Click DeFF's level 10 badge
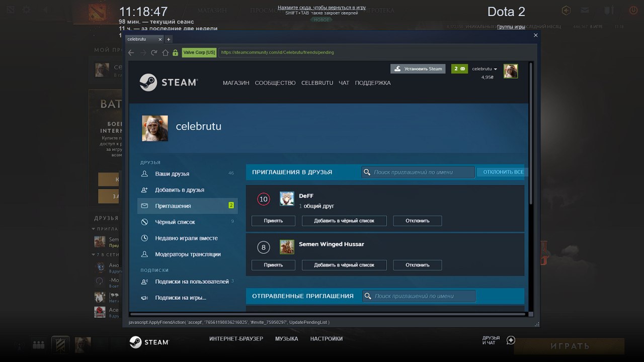Image resolution: width=644 pixels, height=362 pixels. (x=264, y=199)
